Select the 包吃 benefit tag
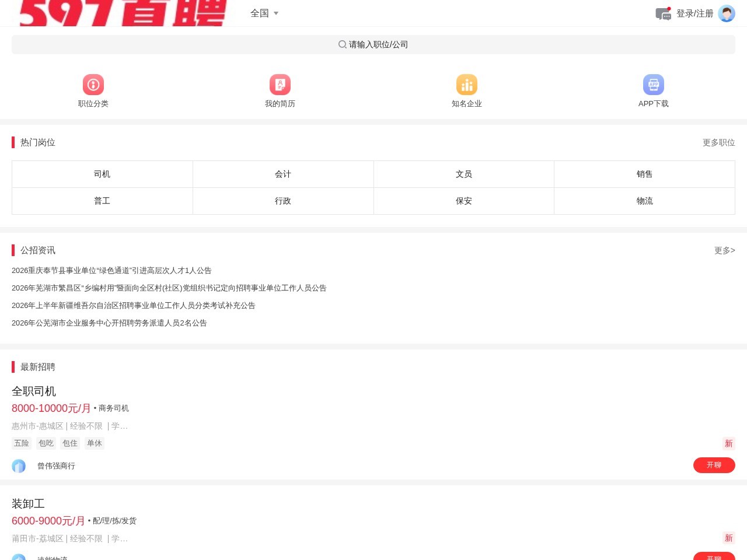Screen dimensions: 747x560 coord(46,443)
